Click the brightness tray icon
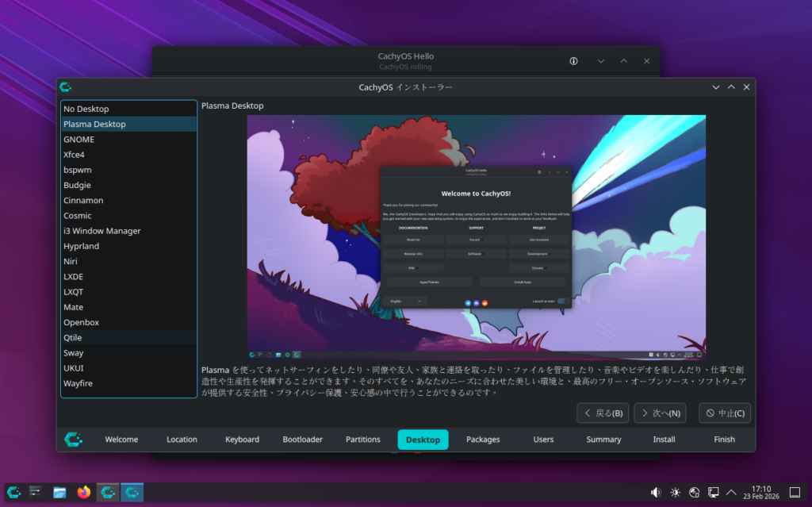This screenshot has width=812, height=507. pyautogui.click(x=675, y=493)
